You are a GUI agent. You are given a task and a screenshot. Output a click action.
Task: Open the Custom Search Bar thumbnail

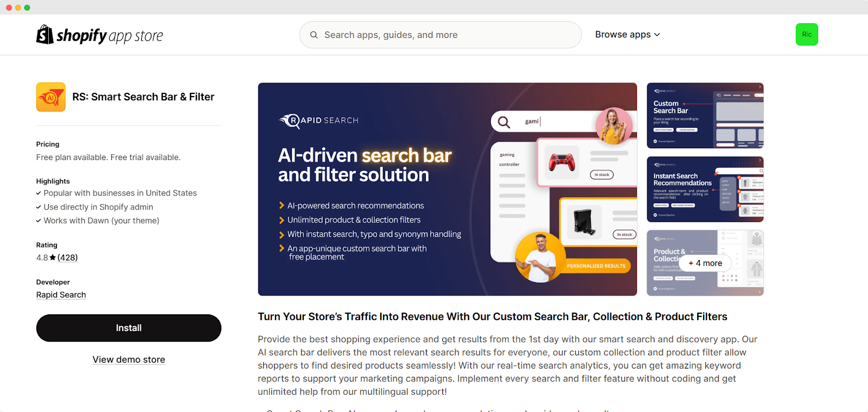pos(705,116)
